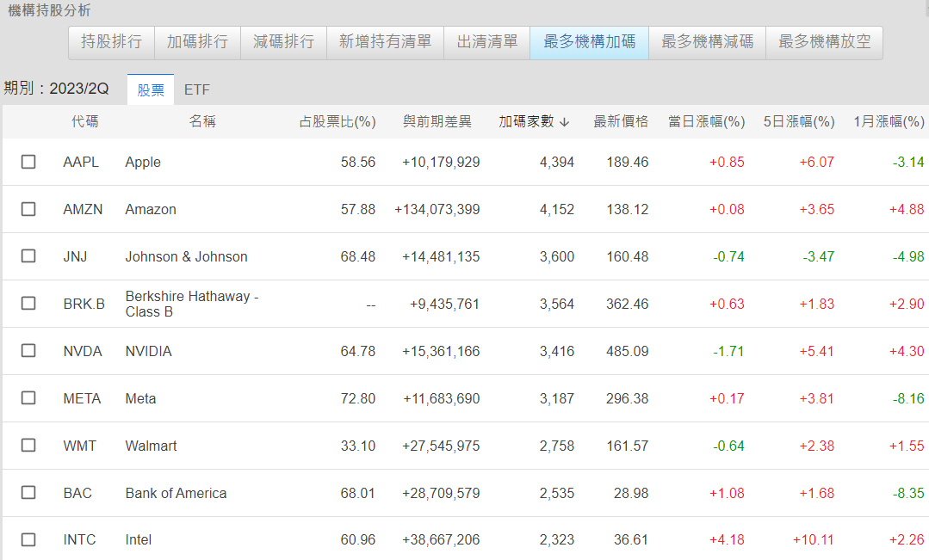Select 最多機構減碼 ranking
The image size is (929, 560).
[707, 41]
